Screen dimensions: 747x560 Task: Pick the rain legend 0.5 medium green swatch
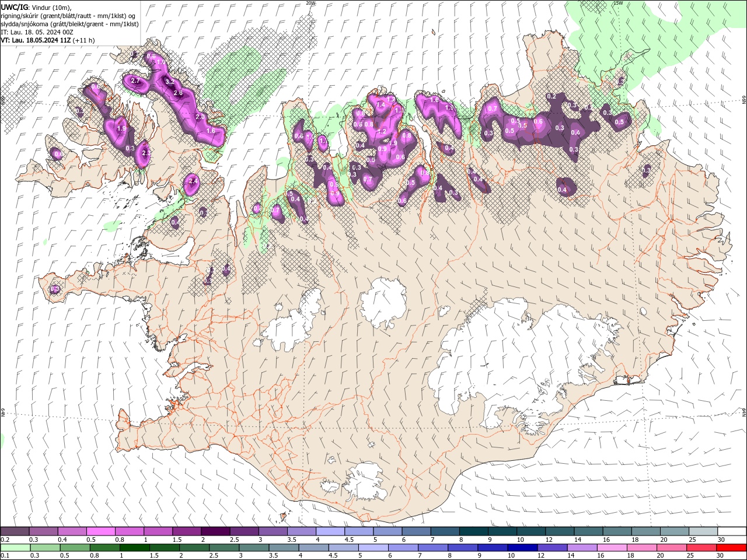tap(75, 548)
